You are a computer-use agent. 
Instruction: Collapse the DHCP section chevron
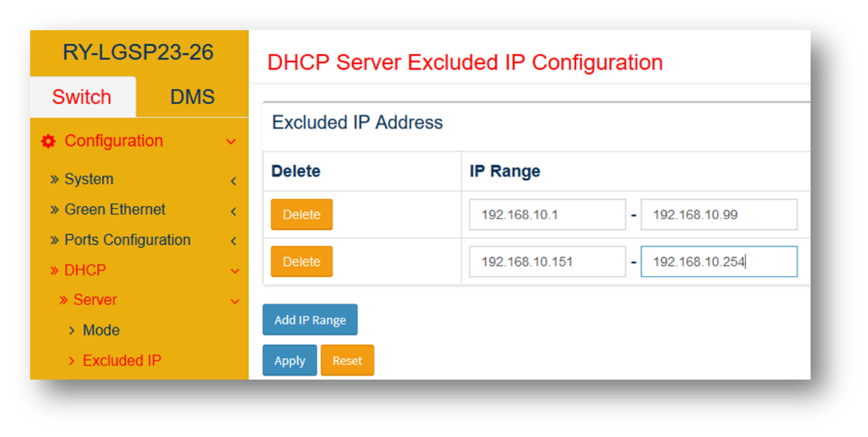[235, 272]
